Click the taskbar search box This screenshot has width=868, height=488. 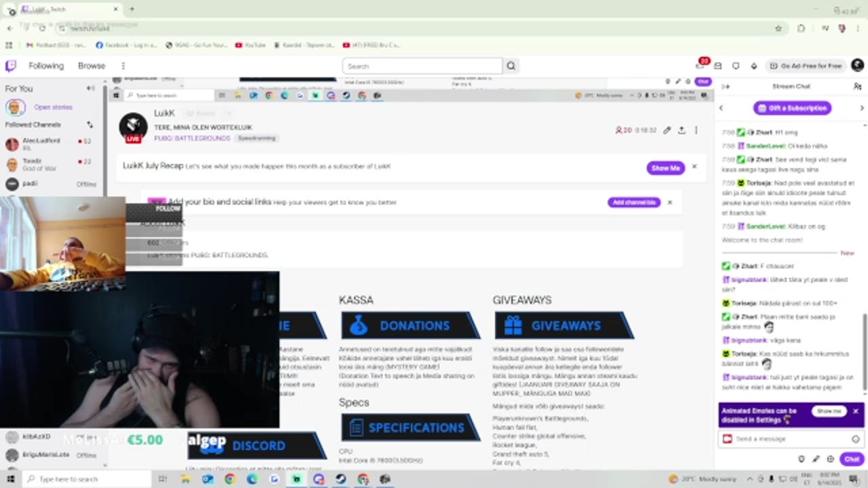tap(87, 479)
